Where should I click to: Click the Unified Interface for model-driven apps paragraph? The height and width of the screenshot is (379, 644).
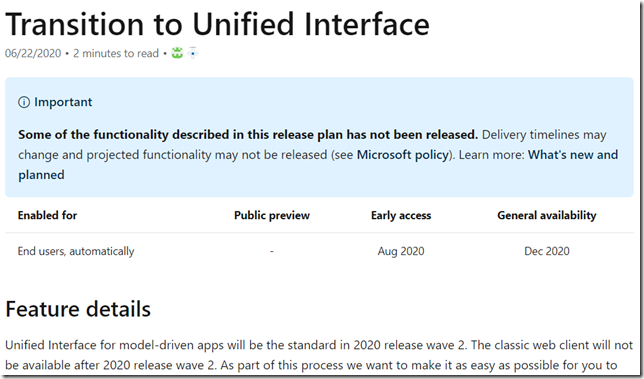tap(319, 355)
